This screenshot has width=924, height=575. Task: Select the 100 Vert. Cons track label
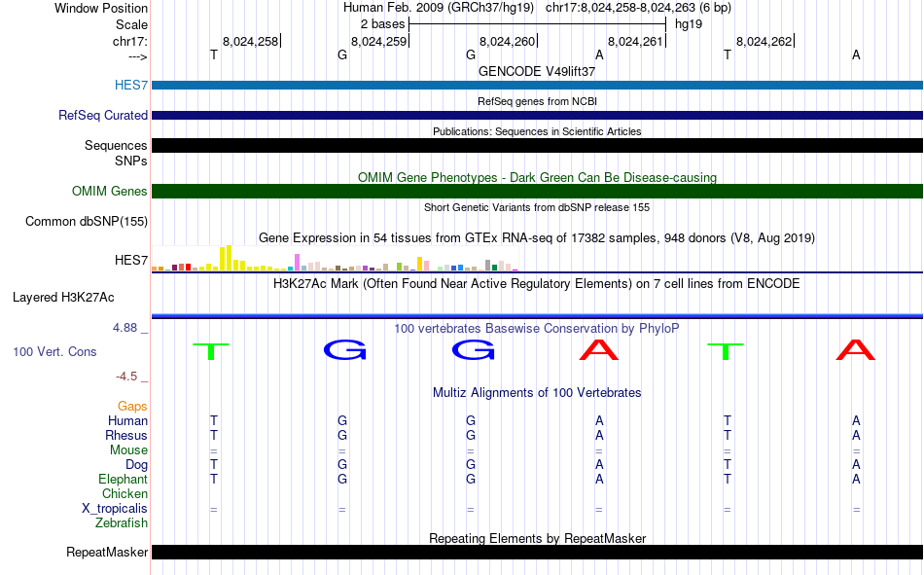pyautogui.click(x=54, y=351)
